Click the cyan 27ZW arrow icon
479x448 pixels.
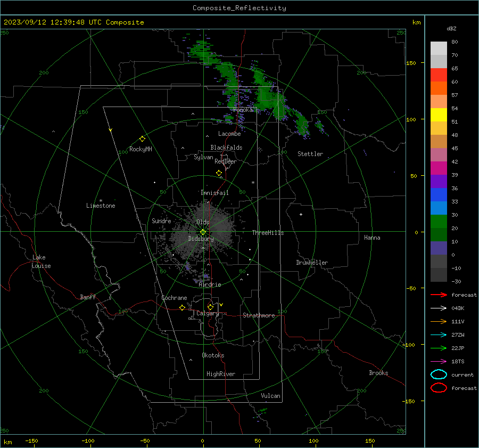point(439,335)
